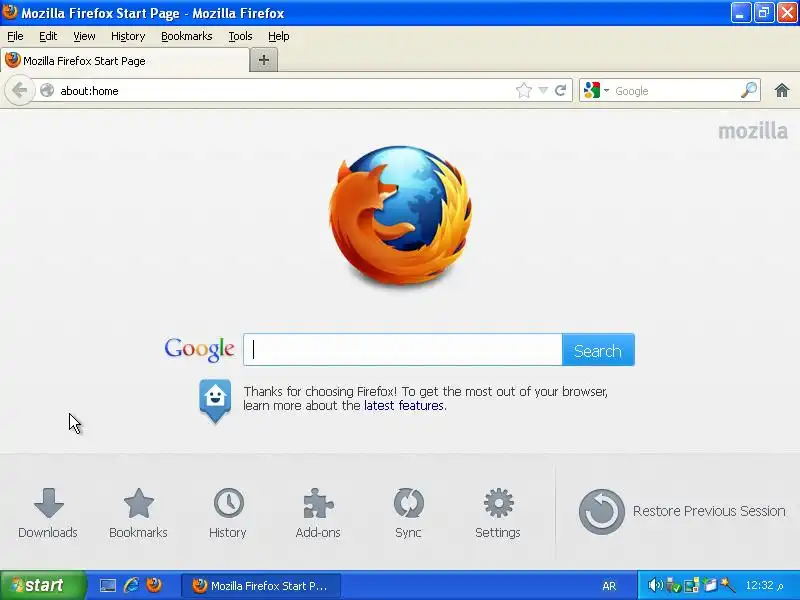Click the Downloads arrow icon
The image size is (800, 600).
tap(48, 503)
